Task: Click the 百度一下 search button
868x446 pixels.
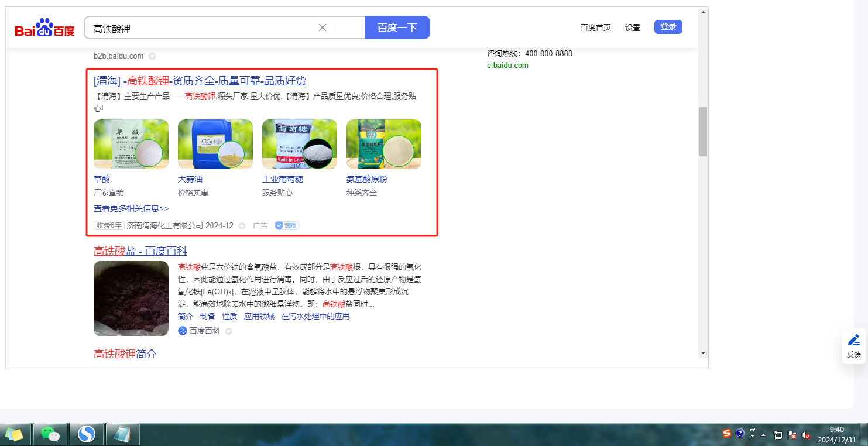Action: (x=397, y=28)
